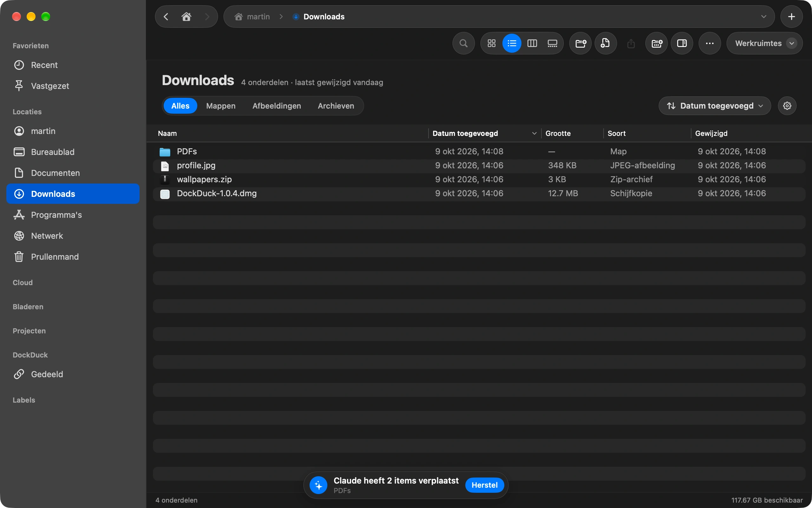Open the search magnifier
The image size is (812, 508).
(463, 43)
